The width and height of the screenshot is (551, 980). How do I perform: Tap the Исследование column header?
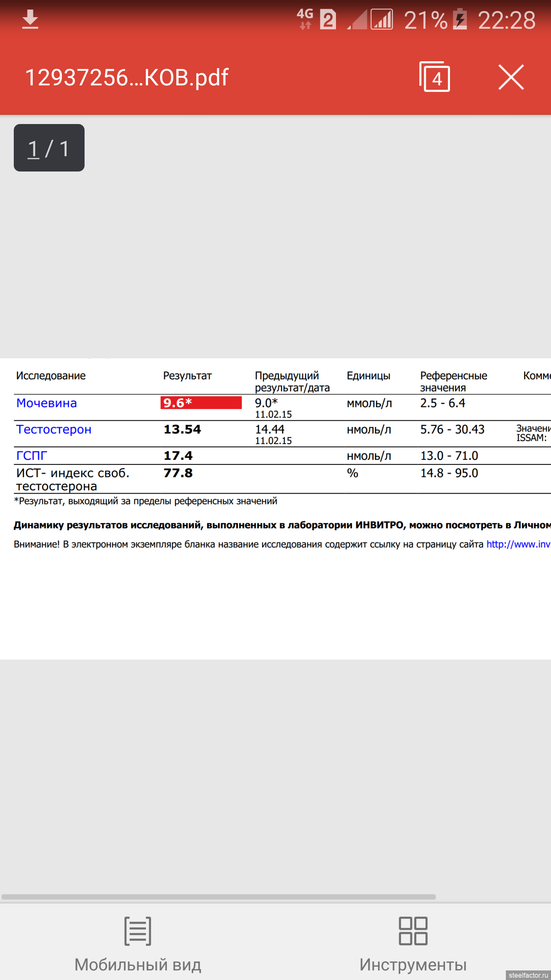point(51,376)
